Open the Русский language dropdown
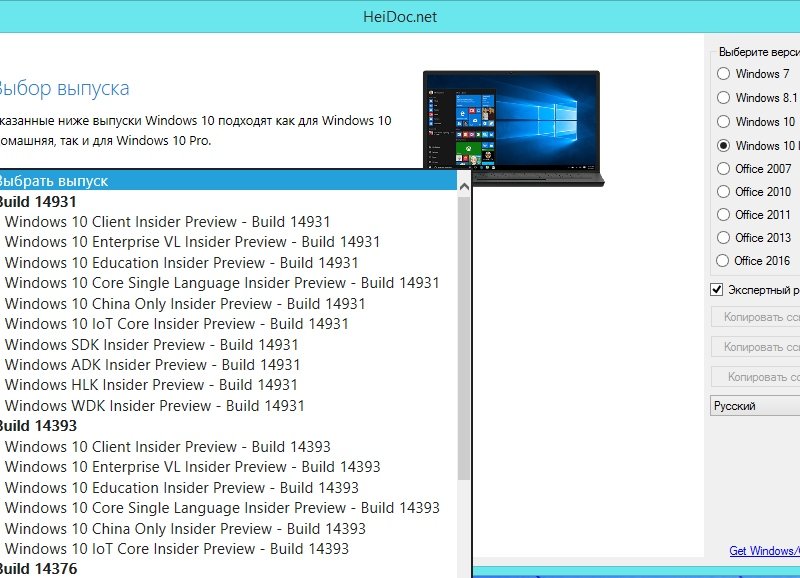 pyautogui.click(x=755, y=406)
